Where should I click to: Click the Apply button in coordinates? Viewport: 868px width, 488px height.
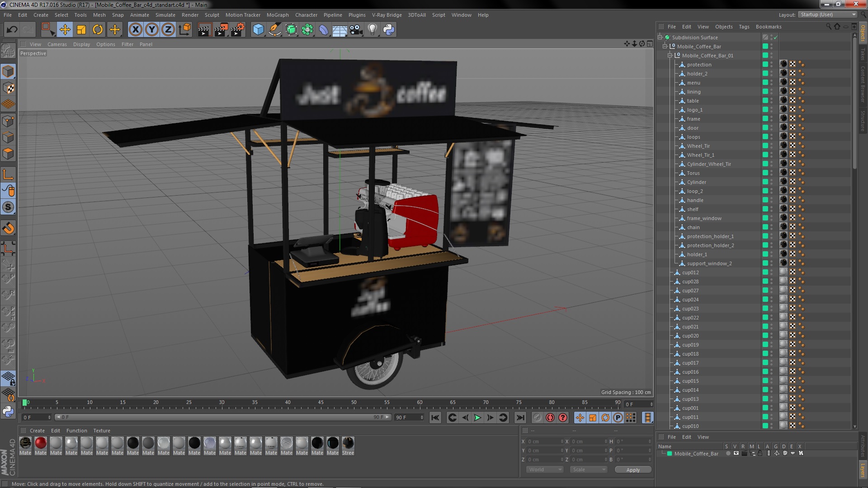click(633, 469)
